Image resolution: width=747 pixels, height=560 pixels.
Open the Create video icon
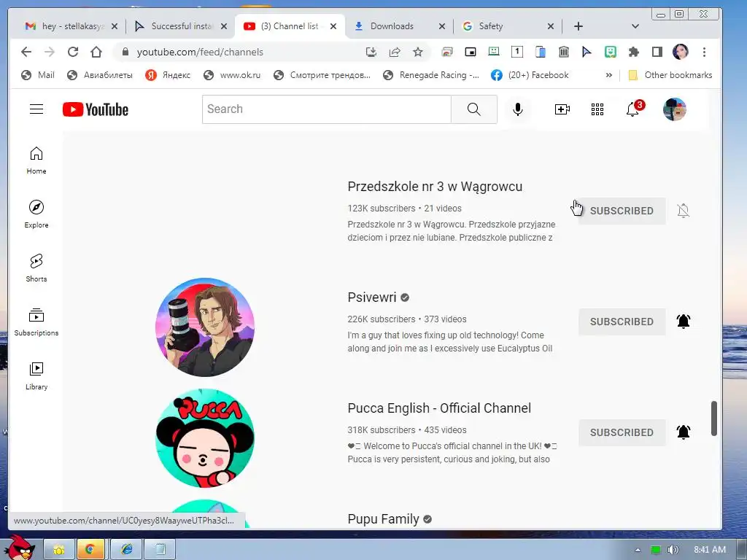tap(562, 109)
